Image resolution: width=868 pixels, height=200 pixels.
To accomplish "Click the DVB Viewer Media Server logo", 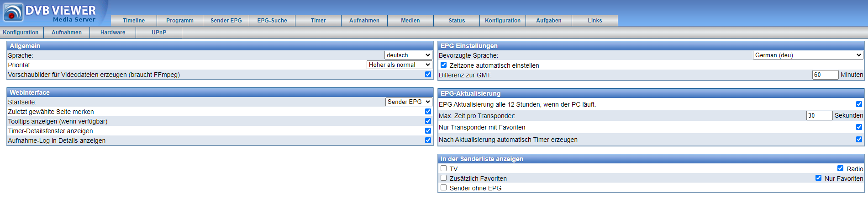I will point(50,13).
